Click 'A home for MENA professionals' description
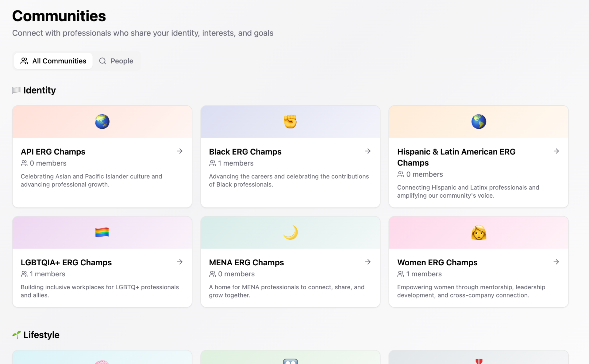Viewport: 589px width, 364px height. click(x=287, y=291)
